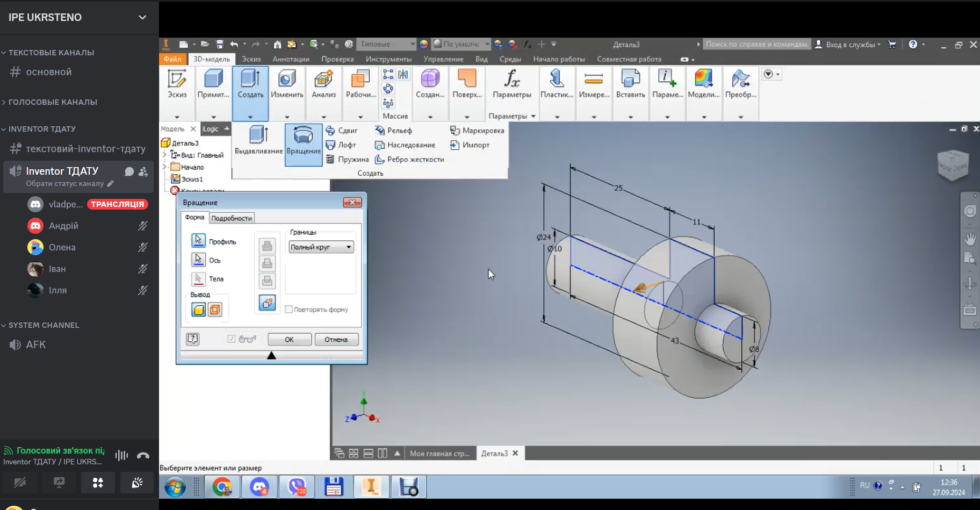
Task: Click the Extrusion (Выдавливание) tool icon
Action: tap(258, 135)
